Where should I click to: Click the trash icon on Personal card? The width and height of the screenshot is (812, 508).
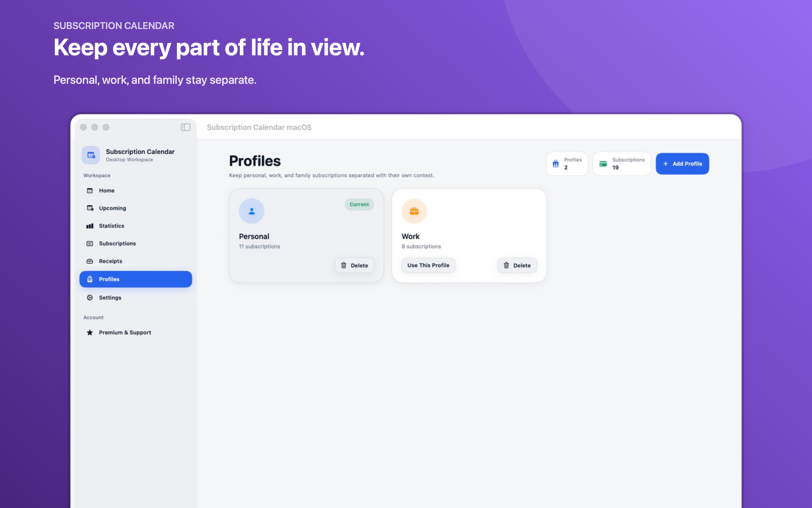point(344,265)
